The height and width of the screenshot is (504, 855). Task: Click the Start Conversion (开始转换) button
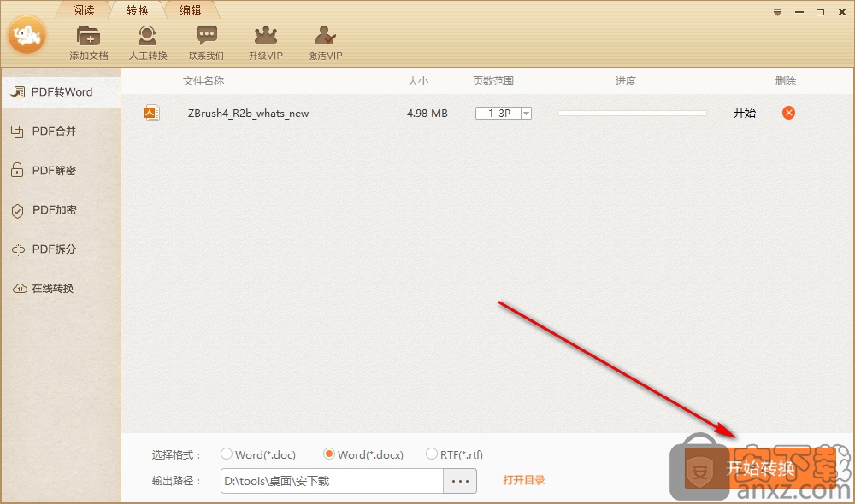(759, 468)
